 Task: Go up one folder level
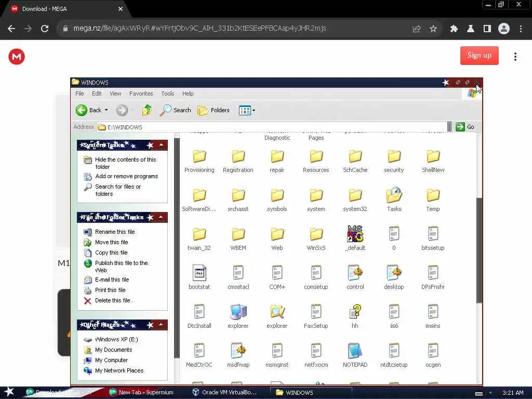coord(147,110)
